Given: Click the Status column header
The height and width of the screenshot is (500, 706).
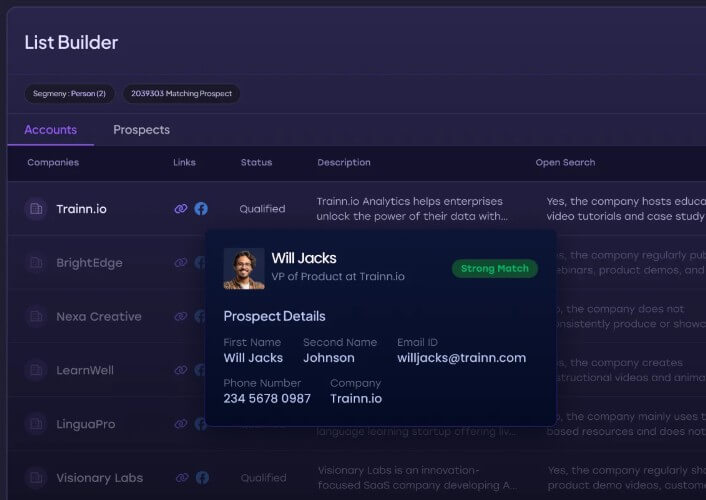Looking at the screenshot, I should [x=256, y=163].
